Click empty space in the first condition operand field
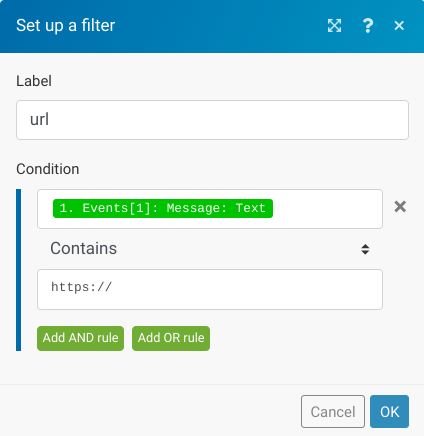This screenshot has height=436, width=424. point(327,209)
